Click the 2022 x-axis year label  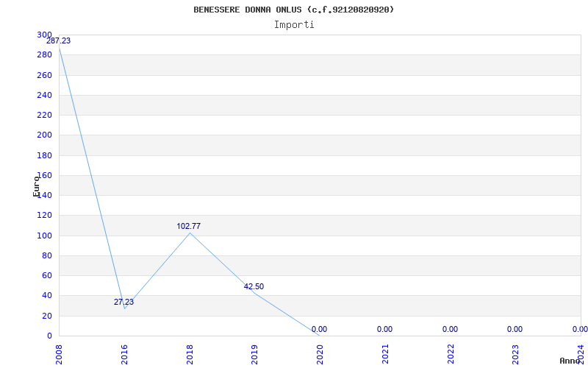[x=451, y=354]
